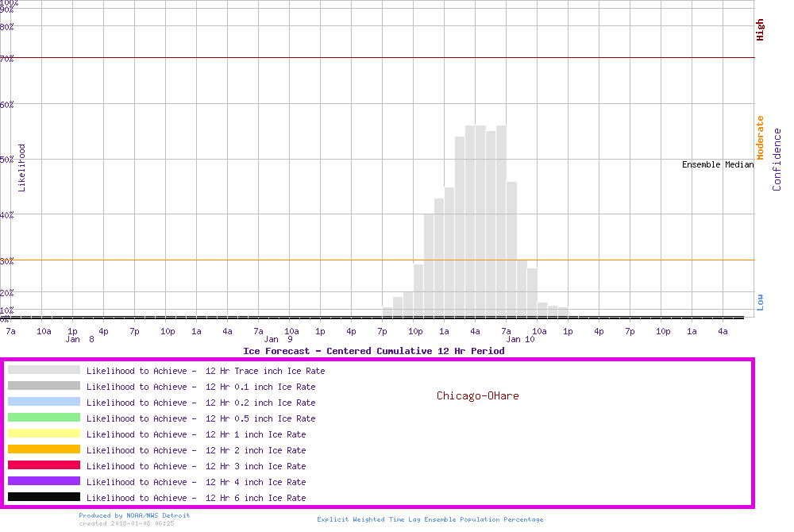Click the 'High' confidence label
Image resolution: width=794 pixels, height=532 pixels.
(x=760, y=30)
